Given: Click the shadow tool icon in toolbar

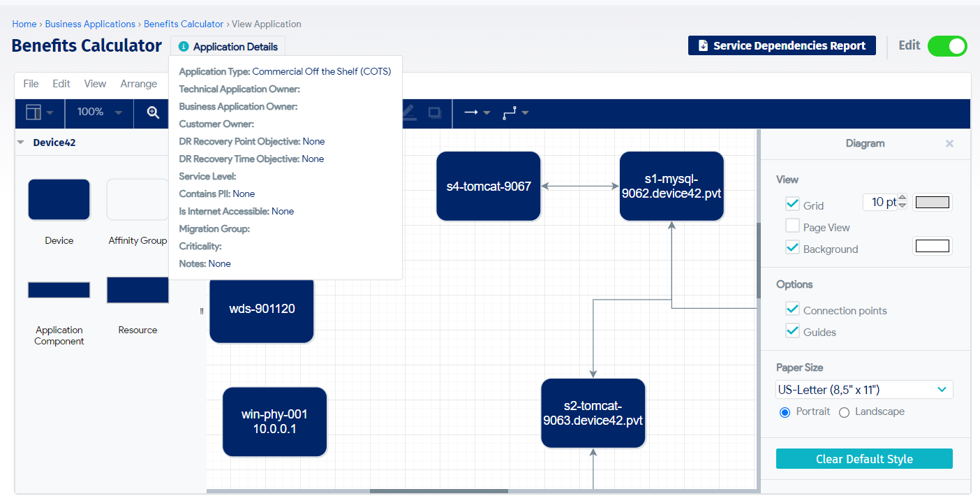Looking at the screenshot, I should click(434, 112).
